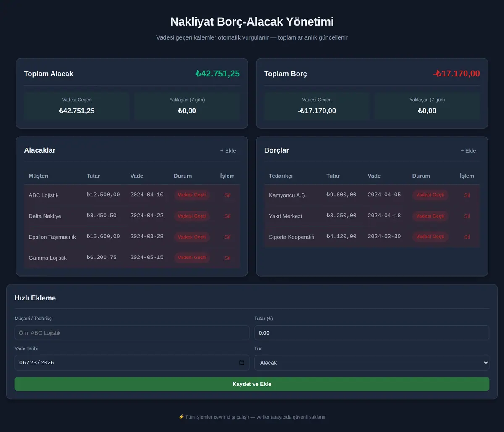Delete the ABC Lojistik row via Sil

coord(227,195)
